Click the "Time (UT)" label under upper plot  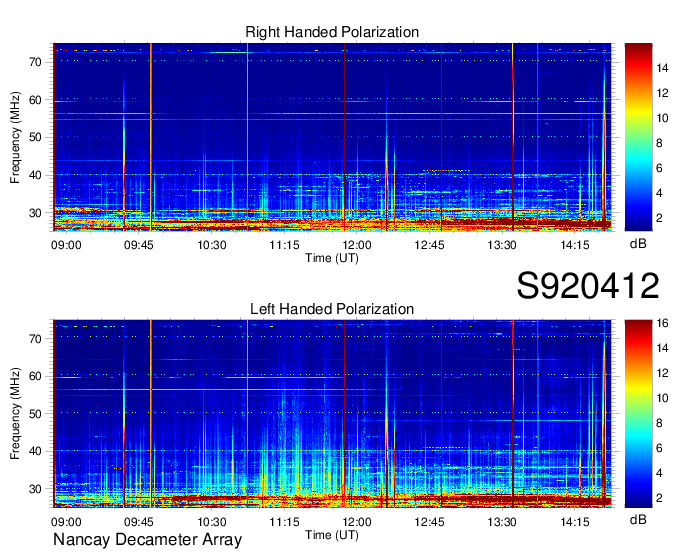[x=332, y=258]
